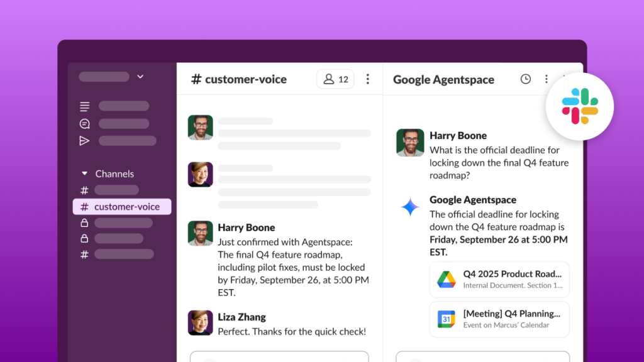Click Harry Boone's profile picture
Image resolution: width=644 pixels, height=362 pixels.
point(200,234)
